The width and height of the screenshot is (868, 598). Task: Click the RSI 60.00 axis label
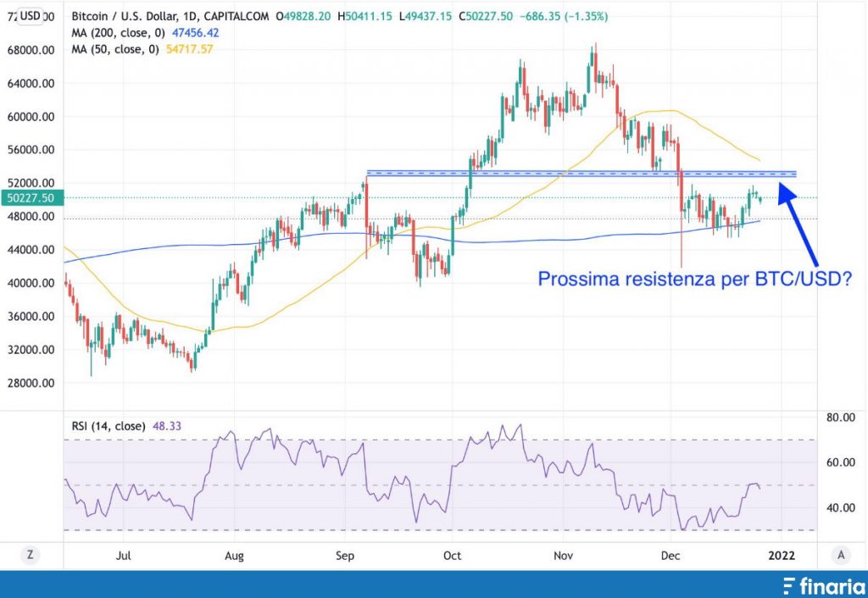click(x=840, y=462)
